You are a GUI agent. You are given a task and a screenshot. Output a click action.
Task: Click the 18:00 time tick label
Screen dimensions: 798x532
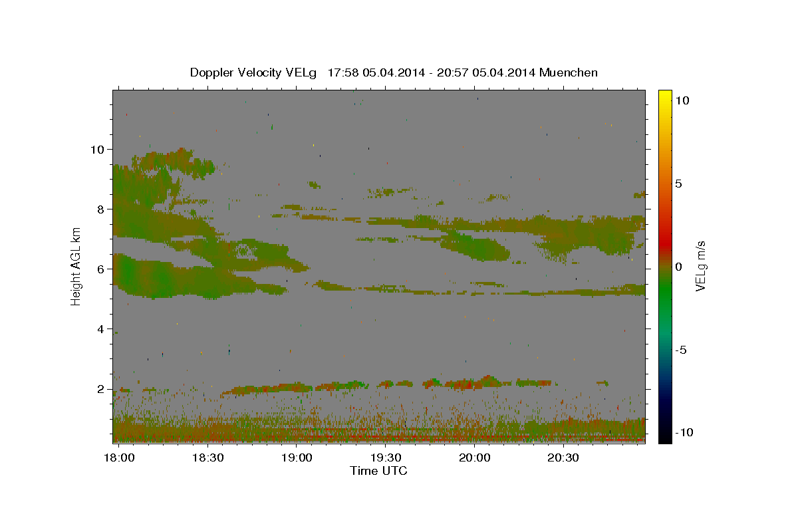pos(120,458)
